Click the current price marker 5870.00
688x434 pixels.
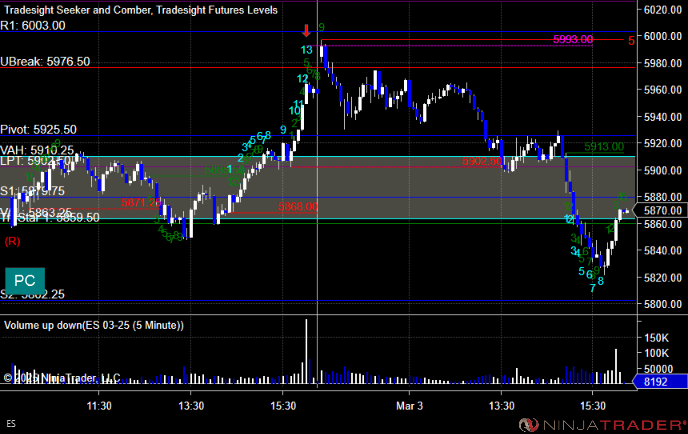tap(662, 211)
